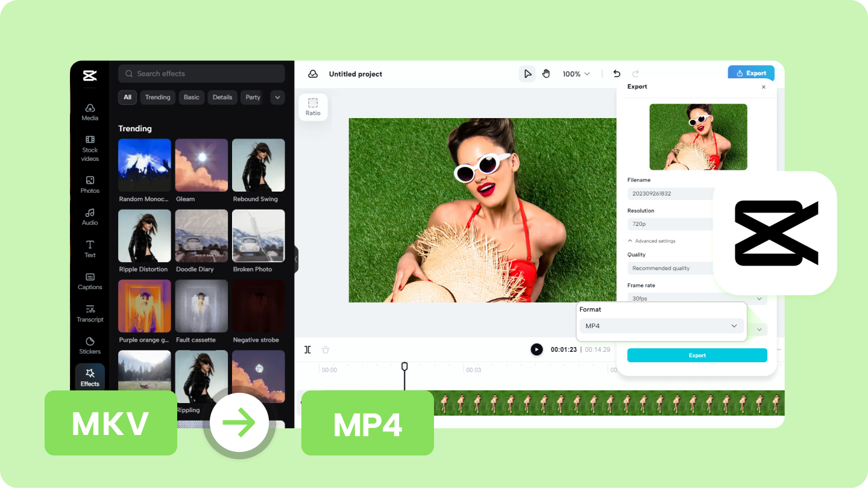Open the Format dropdown showing MP4
The height and width of the screenshot is (488, 868).
point(661,325)
